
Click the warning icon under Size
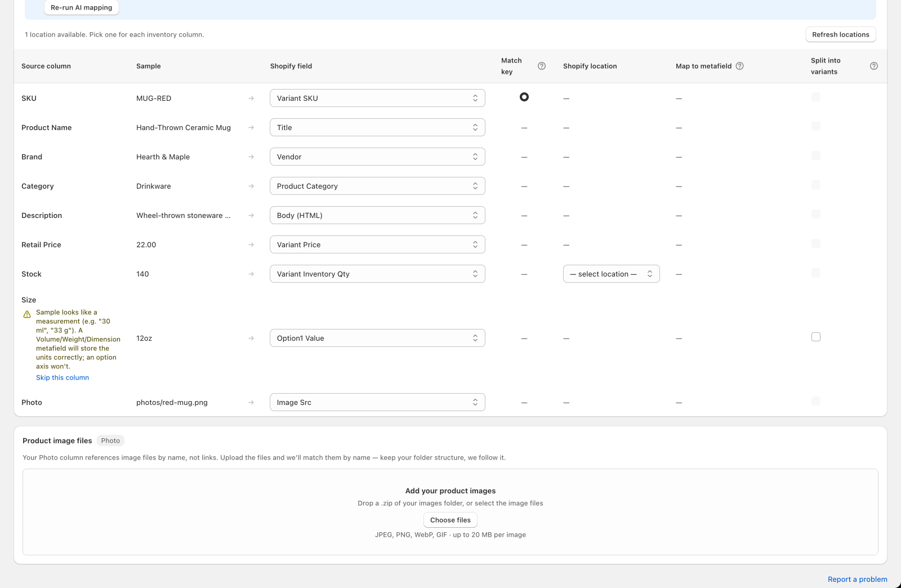(x=27, y=314)
